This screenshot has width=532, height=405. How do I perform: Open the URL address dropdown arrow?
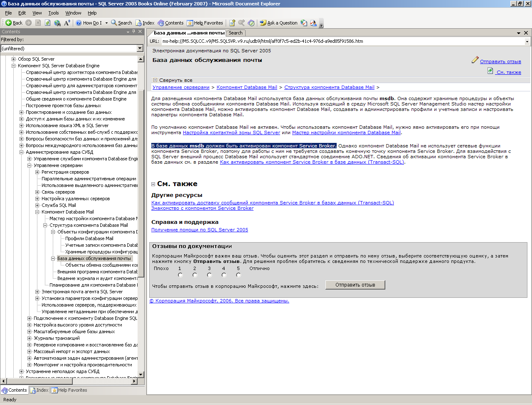coord(527,42)
